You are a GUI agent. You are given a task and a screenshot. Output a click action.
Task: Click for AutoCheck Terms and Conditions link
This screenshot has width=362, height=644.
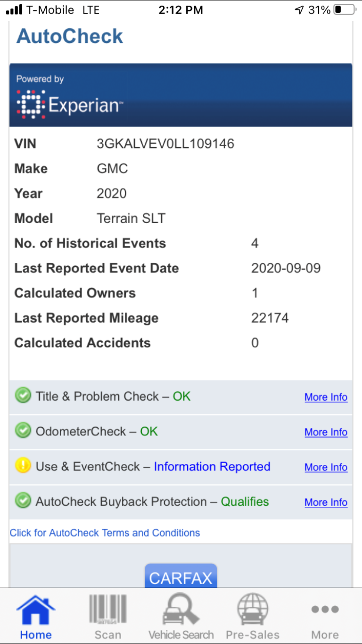tap(105, 533)
